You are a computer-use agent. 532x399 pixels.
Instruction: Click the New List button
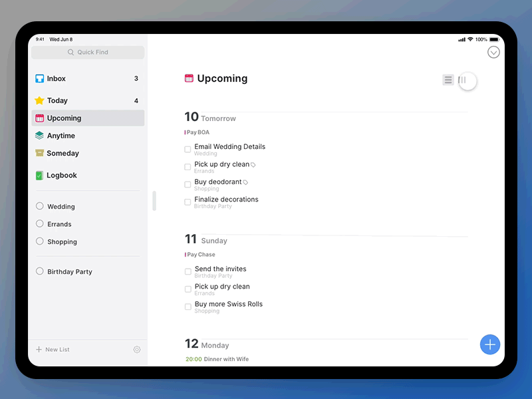[53, 350]
